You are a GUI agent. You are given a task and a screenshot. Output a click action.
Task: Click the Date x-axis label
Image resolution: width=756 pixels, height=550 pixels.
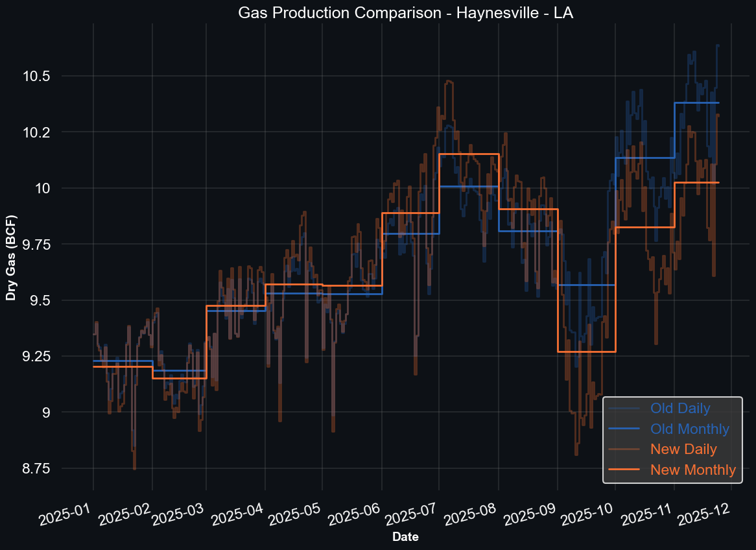[405, 537]
